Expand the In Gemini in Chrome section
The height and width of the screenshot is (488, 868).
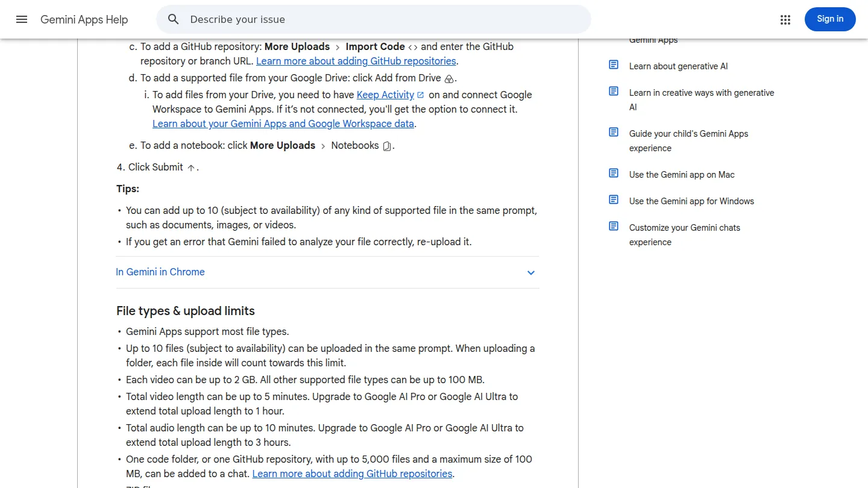click(327, 272)
